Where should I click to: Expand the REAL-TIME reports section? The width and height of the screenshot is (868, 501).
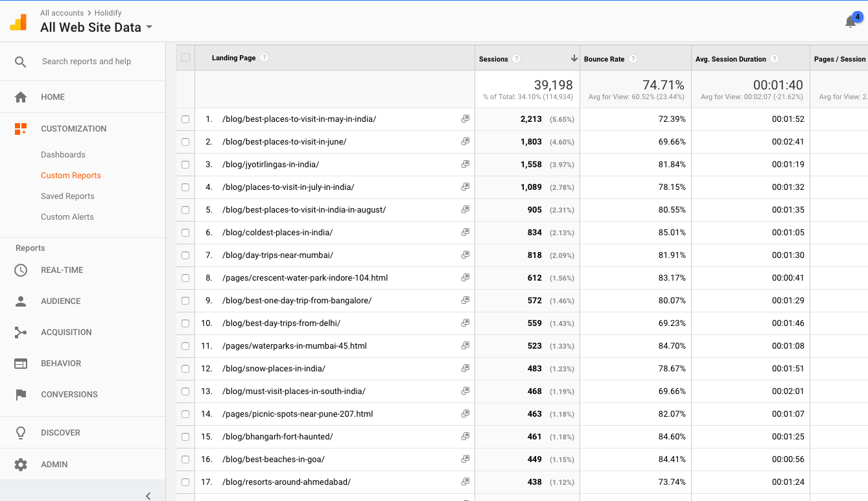click(62, 270)
